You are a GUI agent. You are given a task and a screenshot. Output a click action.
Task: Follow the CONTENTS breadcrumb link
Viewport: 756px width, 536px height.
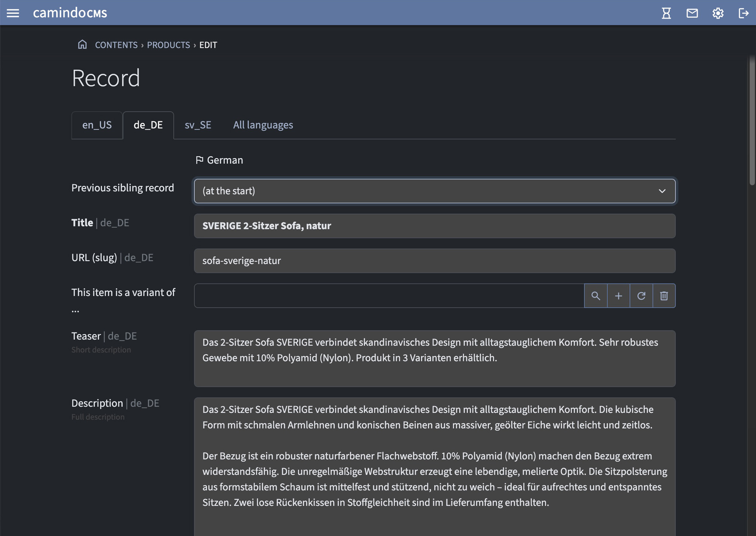[x=116, y=45]
